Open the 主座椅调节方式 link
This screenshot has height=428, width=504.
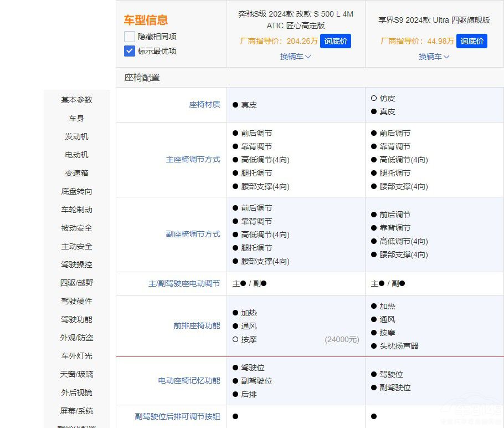[x=192, y=159]
